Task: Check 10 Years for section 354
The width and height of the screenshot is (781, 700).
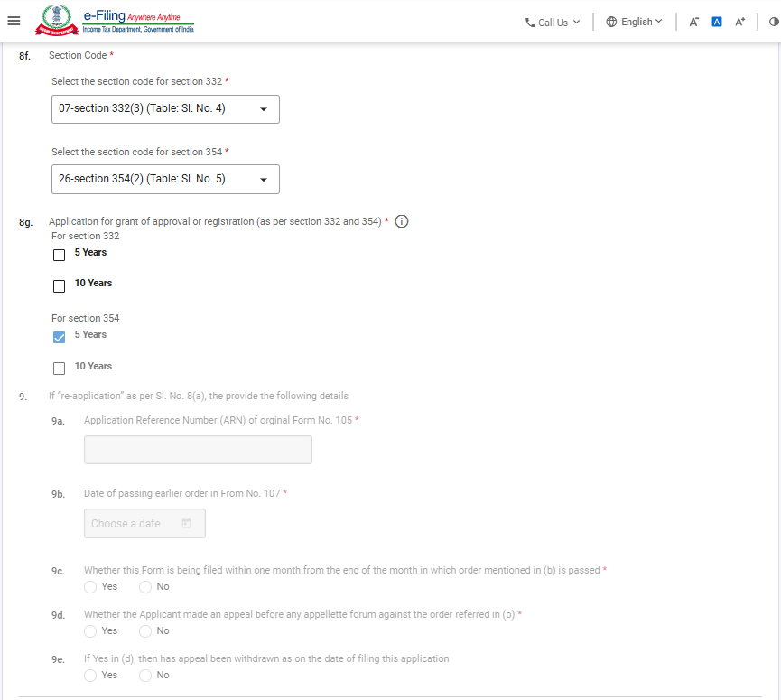Action: coord(60,369)
